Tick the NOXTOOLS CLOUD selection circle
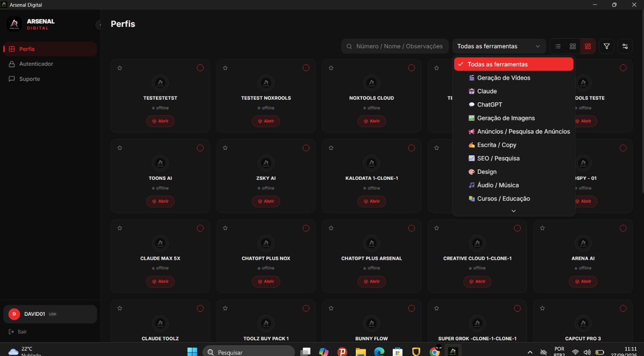644x356 pixels. pos(411,68)
